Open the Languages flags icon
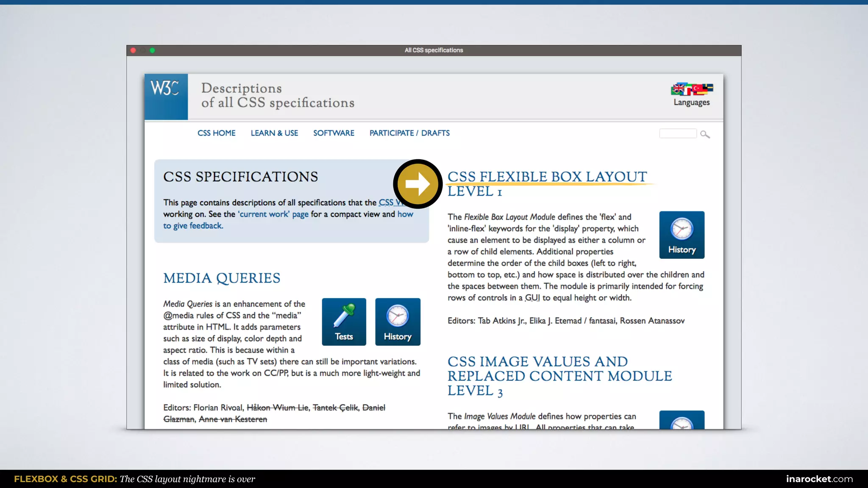This screenshot has height=488, width=868. coord(692,89)
